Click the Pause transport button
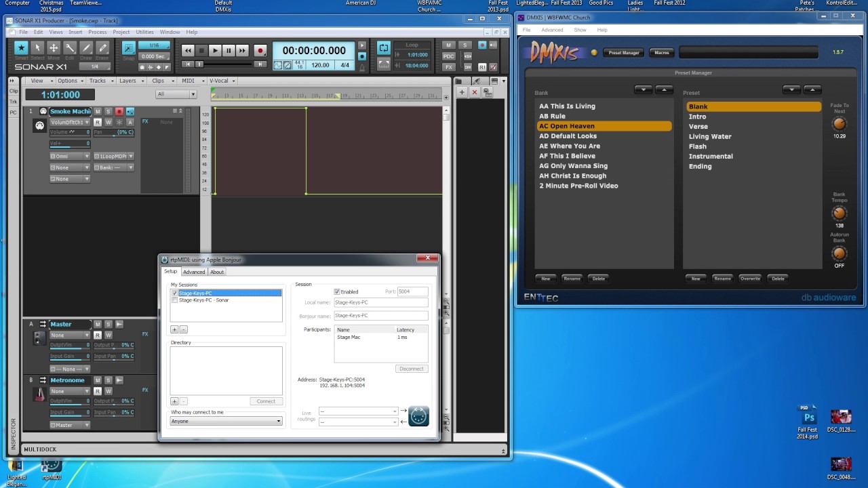This screenshot has height=488, width=868. coord(229,50)
